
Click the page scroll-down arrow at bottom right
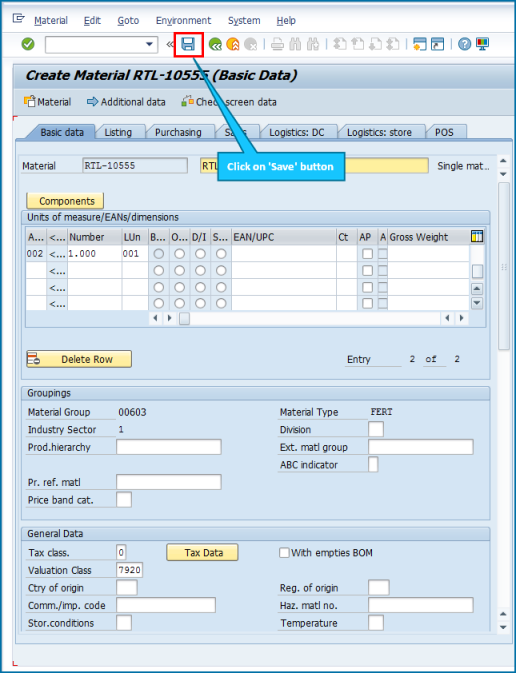pyautogui.click(x=504, y=627)
